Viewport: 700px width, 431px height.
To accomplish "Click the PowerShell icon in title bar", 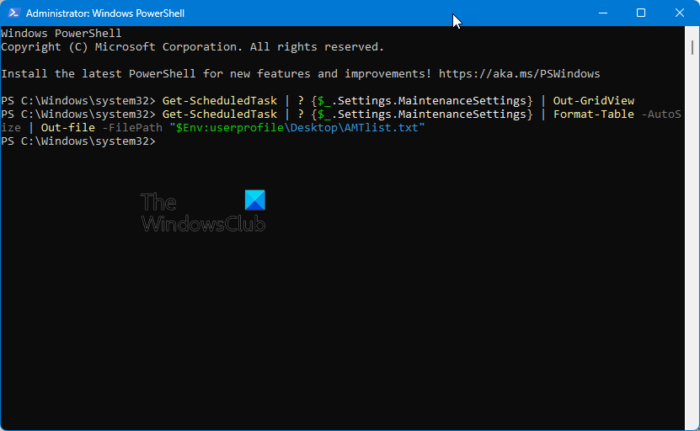I will pos(13,13).
